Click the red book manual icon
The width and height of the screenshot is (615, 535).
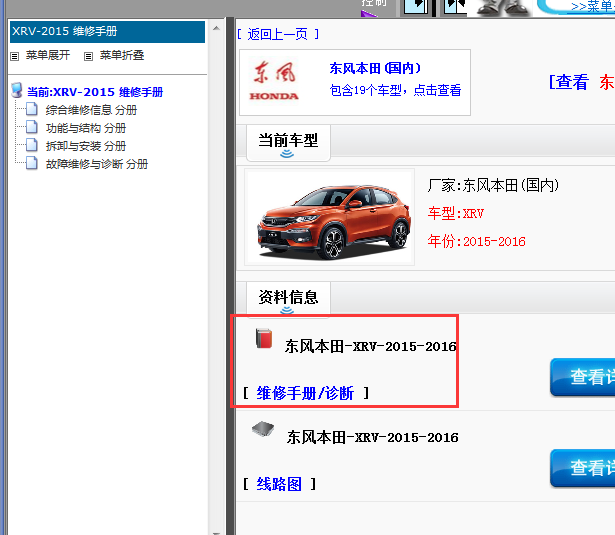tap(264, 338)
